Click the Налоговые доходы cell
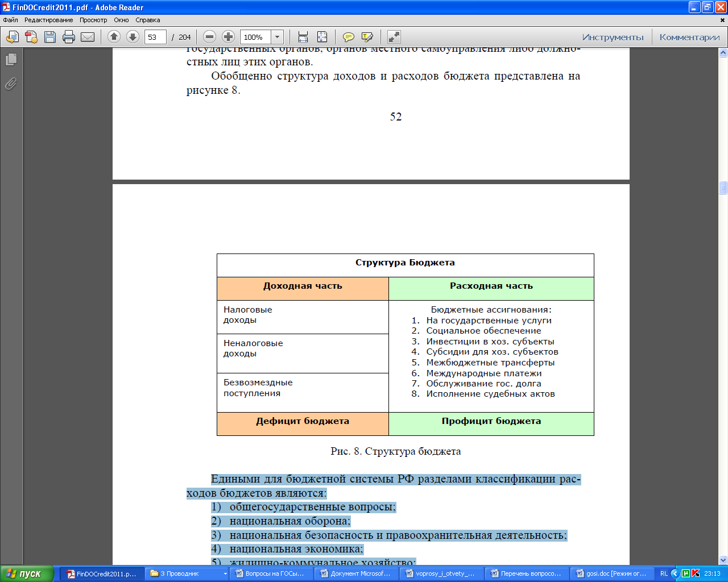Image resolution: width=728 pixels, height=582 pixels. point(303,317)
